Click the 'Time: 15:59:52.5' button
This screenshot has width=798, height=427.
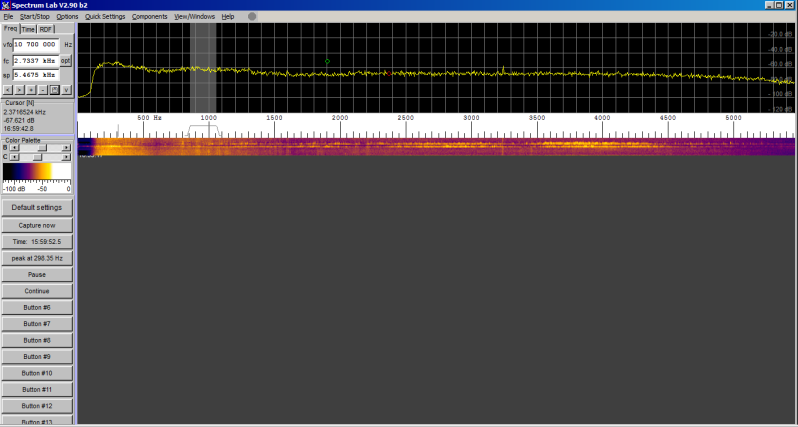[37, 242]
